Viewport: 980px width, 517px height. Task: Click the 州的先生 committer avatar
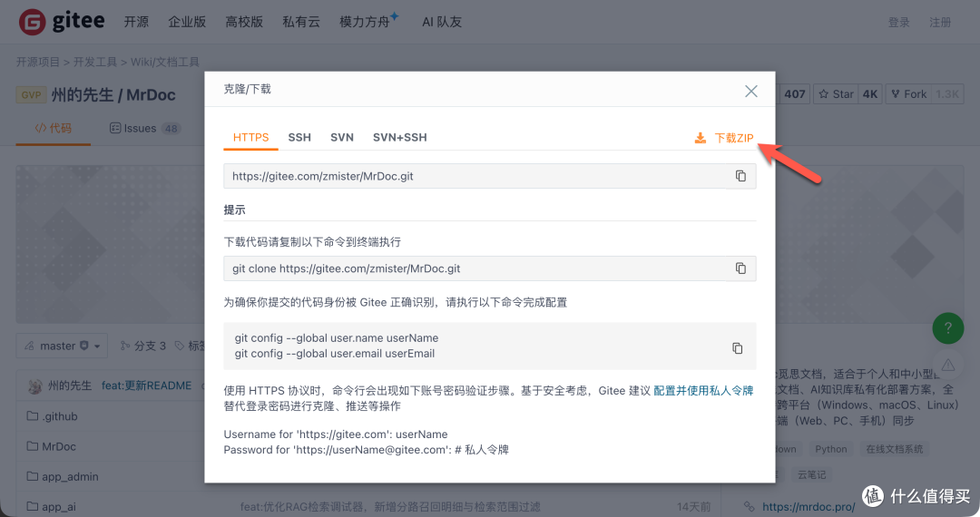[35, 385]
